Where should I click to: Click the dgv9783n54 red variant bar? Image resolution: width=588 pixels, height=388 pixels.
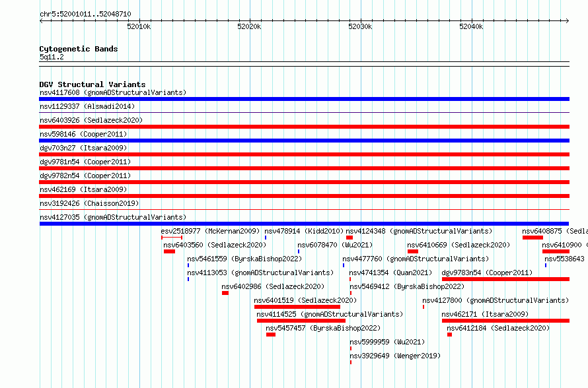(x=505, y=279)
